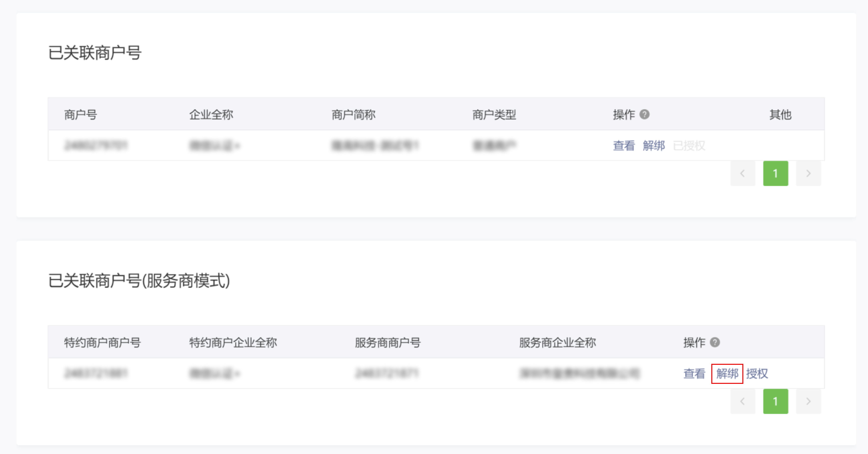868x454 pixels.
Task: Go to previous page in first table
Action: (743, 173)
